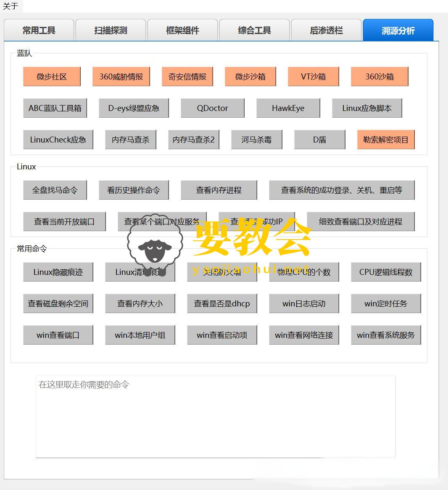Open Linux应急脚本 button
Viewport: 448px width, 490px height.
click(367, 108)
